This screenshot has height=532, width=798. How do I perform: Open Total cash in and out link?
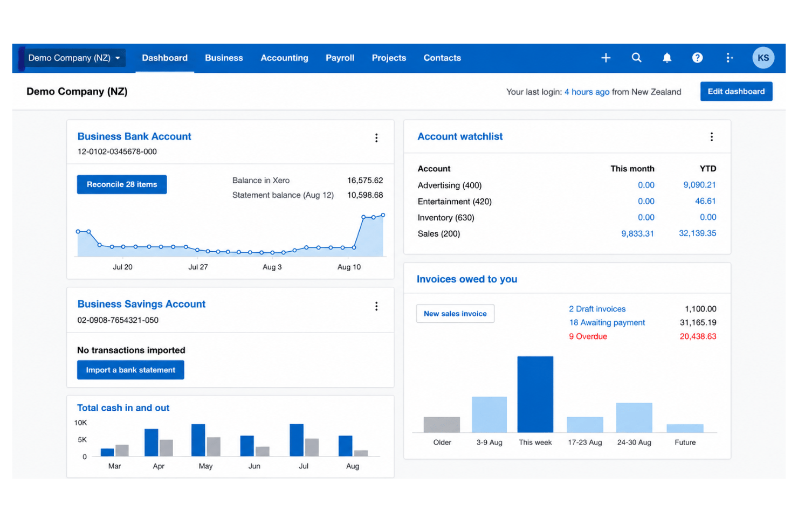coord(123,408)
